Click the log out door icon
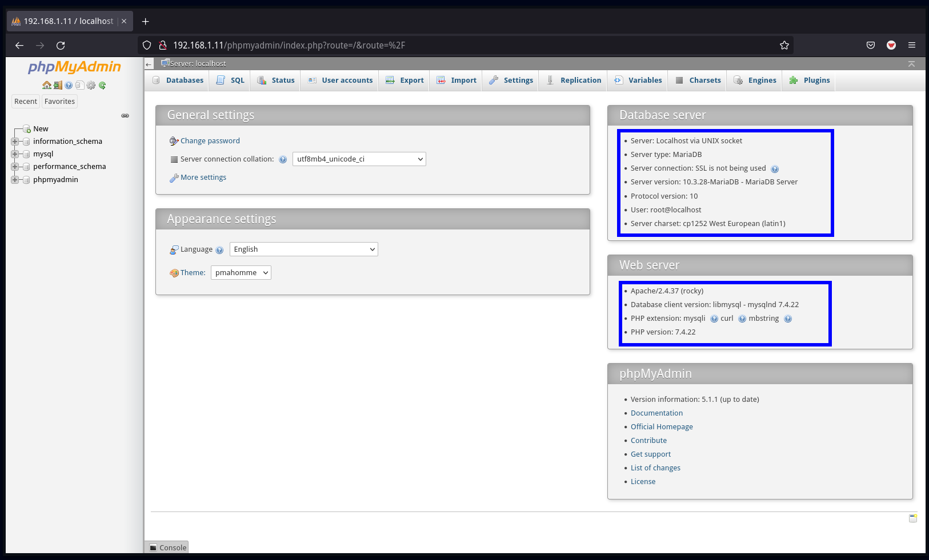Screen dimensions: 929x560 [x=58, y=85]
